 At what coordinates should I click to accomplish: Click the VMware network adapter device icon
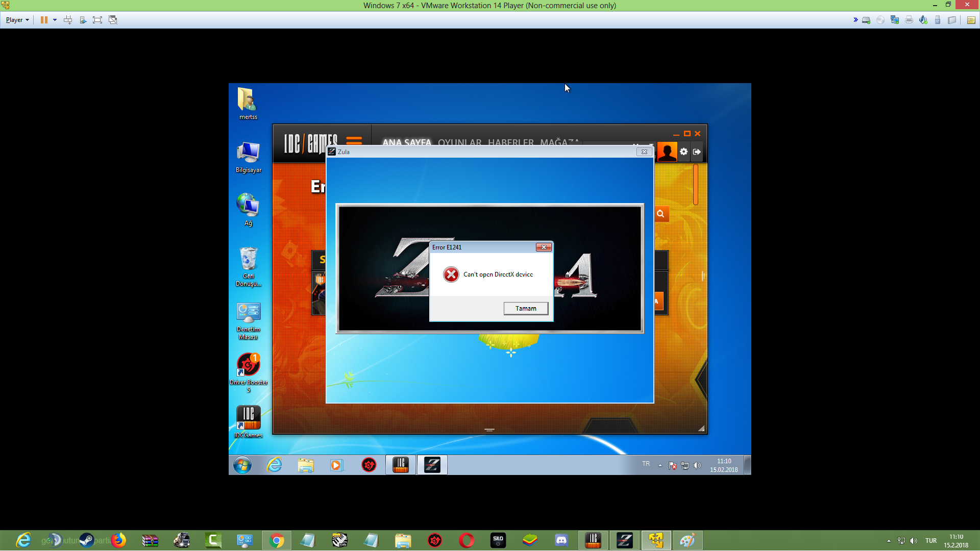pos(895,20)
